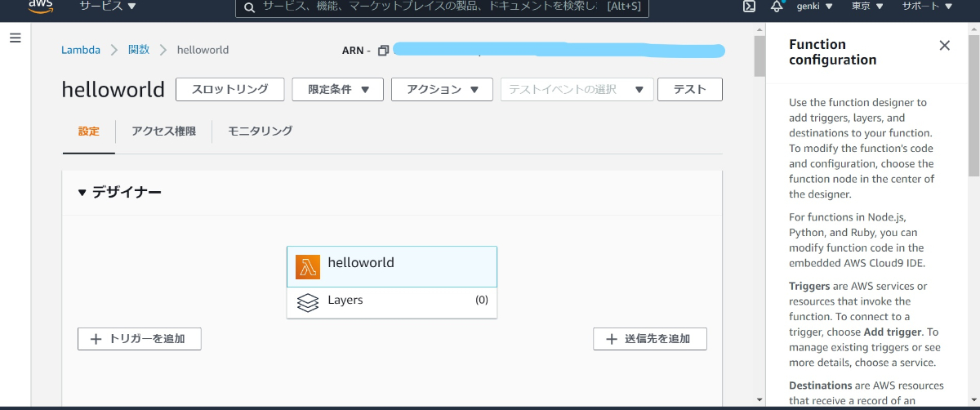Click トリガーを追加 button

pyautogui.click(x=140, y=339)
